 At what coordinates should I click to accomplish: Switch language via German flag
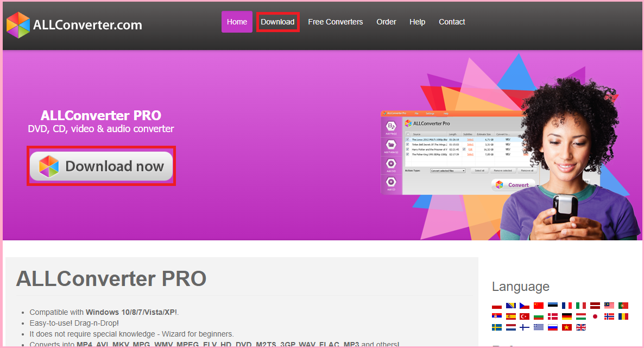pyautogui.click(x=567, y=316)
